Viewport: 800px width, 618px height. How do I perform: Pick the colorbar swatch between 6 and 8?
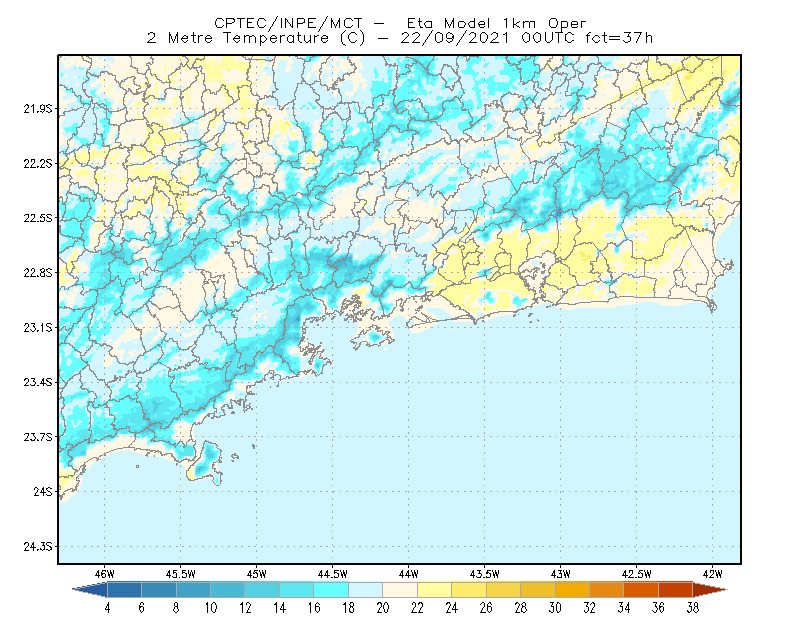pyautogui.click(x=159, y=590)
